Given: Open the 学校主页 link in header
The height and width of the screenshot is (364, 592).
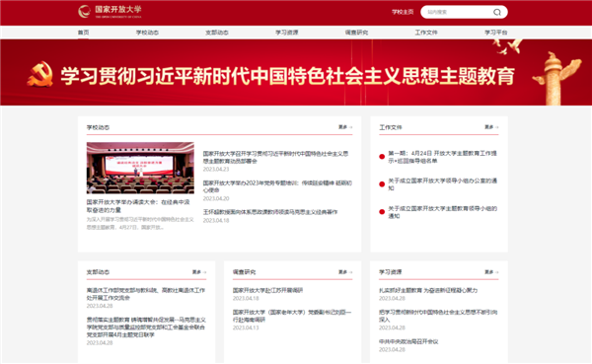Looking at the screenshot, I should [403, 12].
